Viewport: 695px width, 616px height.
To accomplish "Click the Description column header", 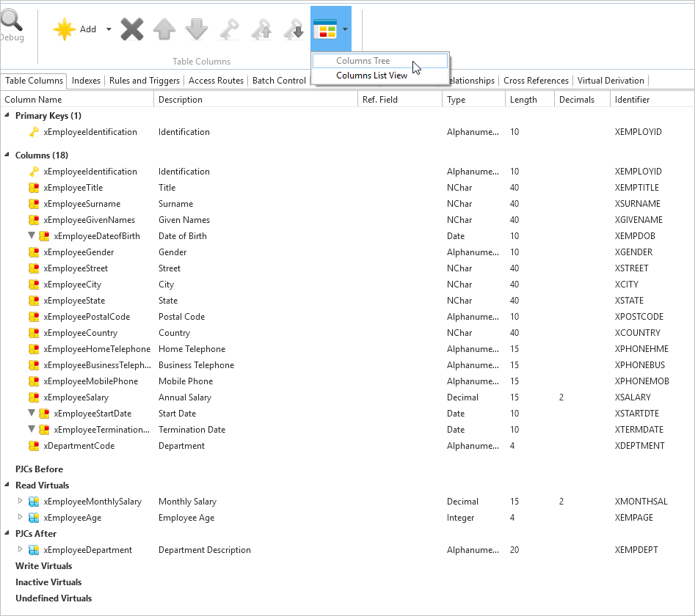I will pyautogui.click(x=255, y=100).
